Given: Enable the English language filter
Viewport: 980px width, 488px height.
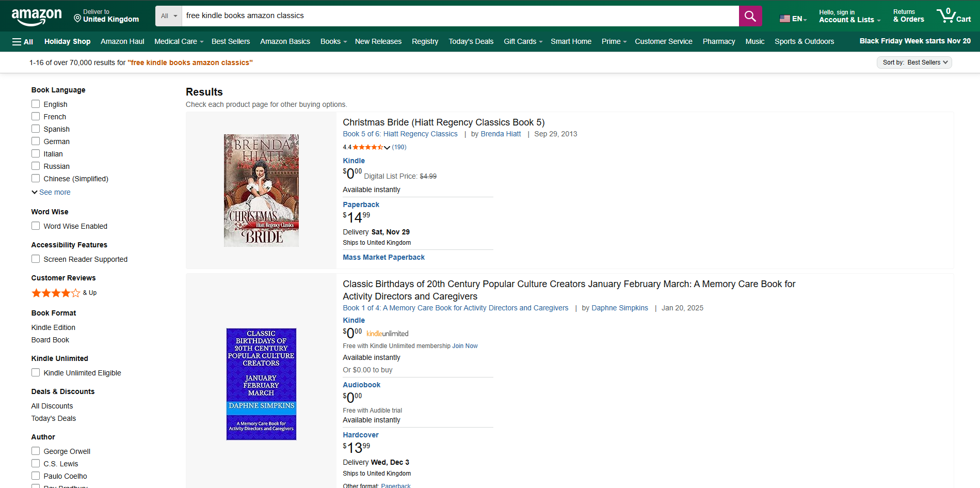Looking at the screenshot, I should click(x=36, y=103).
